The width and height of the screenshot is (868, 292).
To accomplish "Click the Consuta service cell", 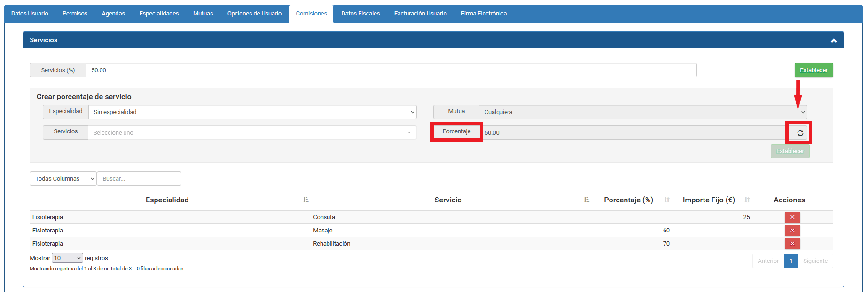I will pos(451,217).
